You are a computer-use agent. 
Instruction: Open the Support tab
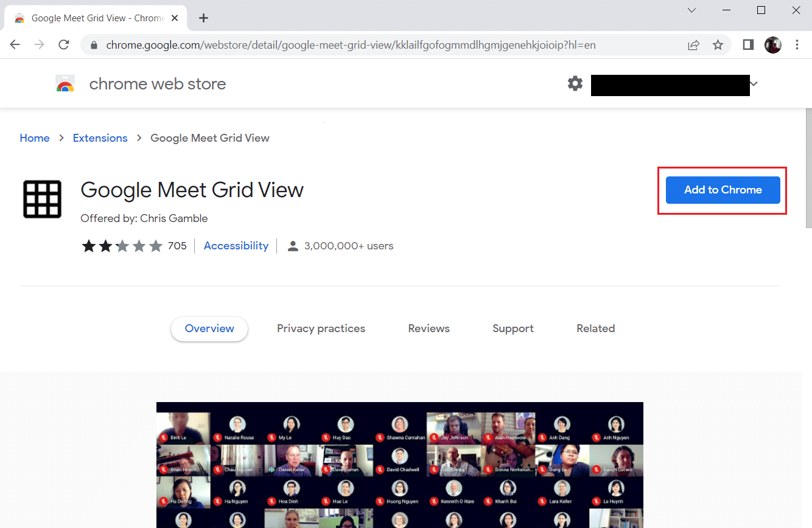click(513, 328)
